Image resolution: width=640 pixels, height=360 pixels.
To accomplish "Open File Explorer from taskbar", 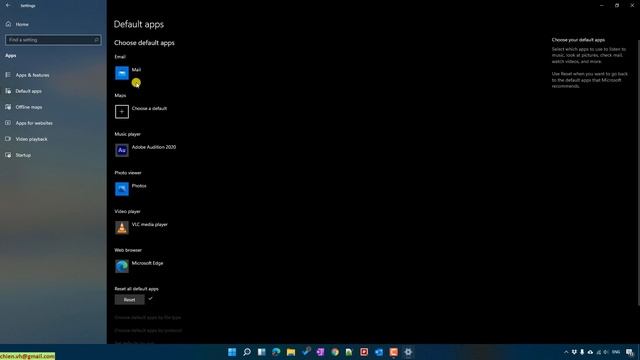I will point(291,352).
